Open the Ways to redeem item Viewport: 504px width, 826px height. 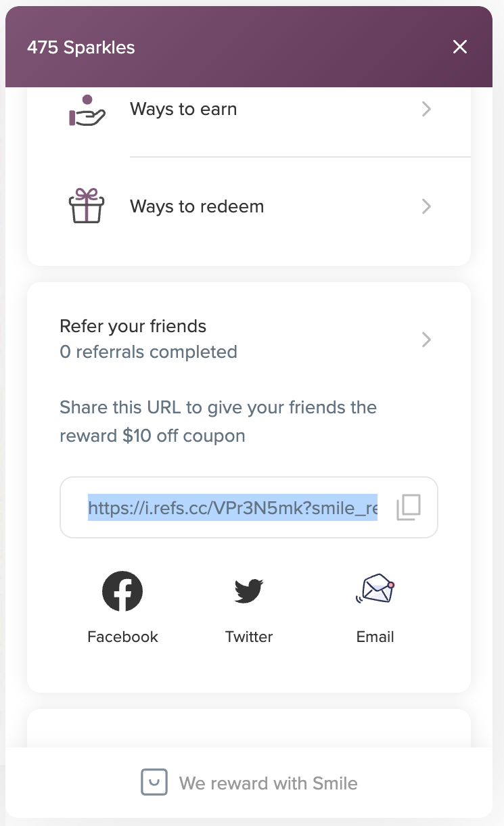coord(249,206)
